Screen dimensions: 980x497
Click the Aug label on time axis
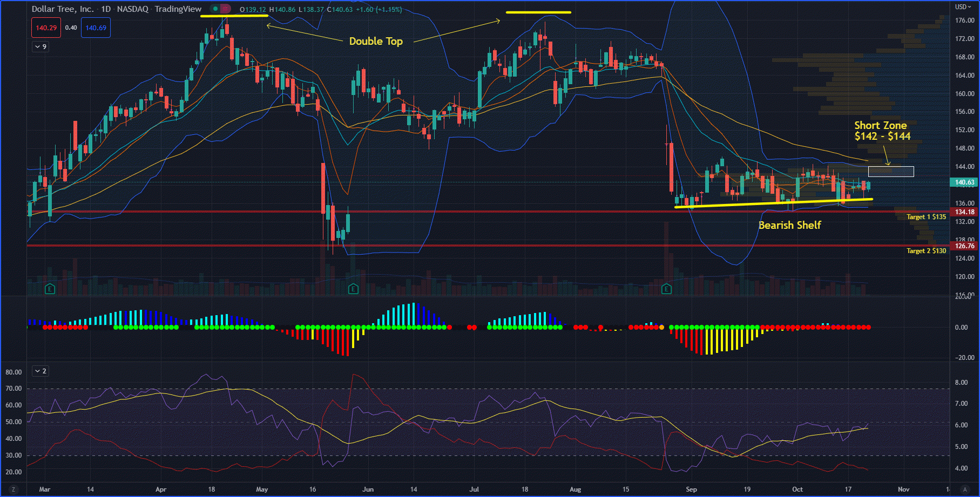pyautogui.click(x=576, y=489)
